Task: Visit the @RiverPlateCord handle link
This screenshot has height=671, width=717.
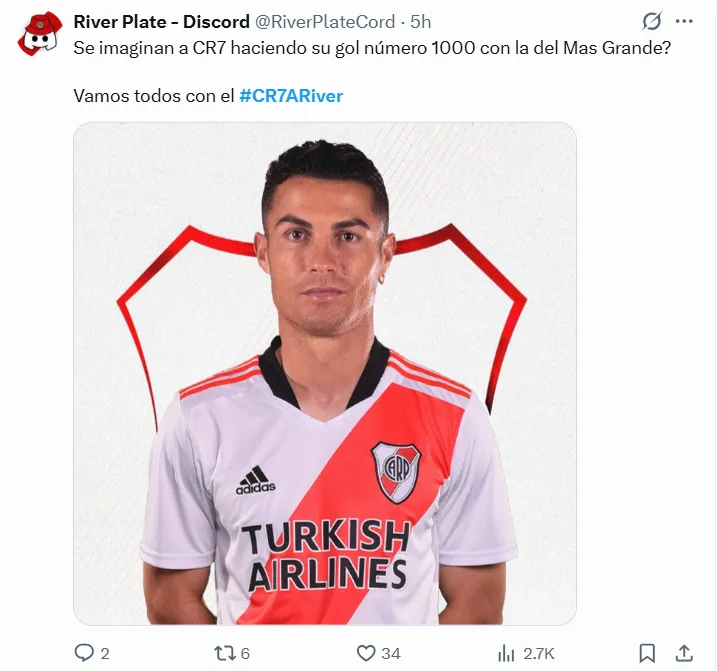Action: tap(325, 22)
